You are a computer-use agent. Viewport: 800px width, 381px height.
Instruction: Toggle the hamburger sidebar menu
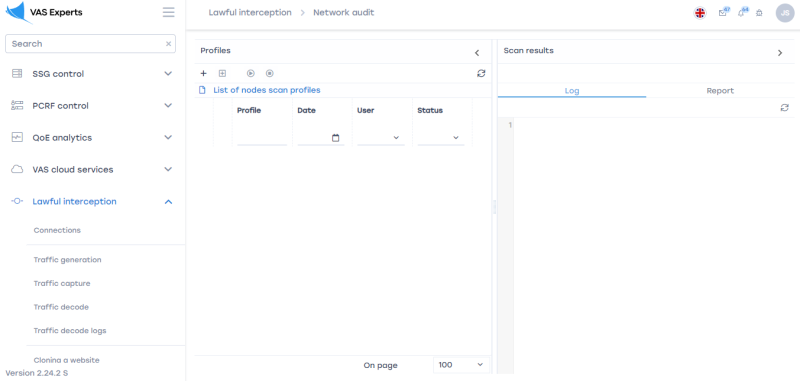168,12
